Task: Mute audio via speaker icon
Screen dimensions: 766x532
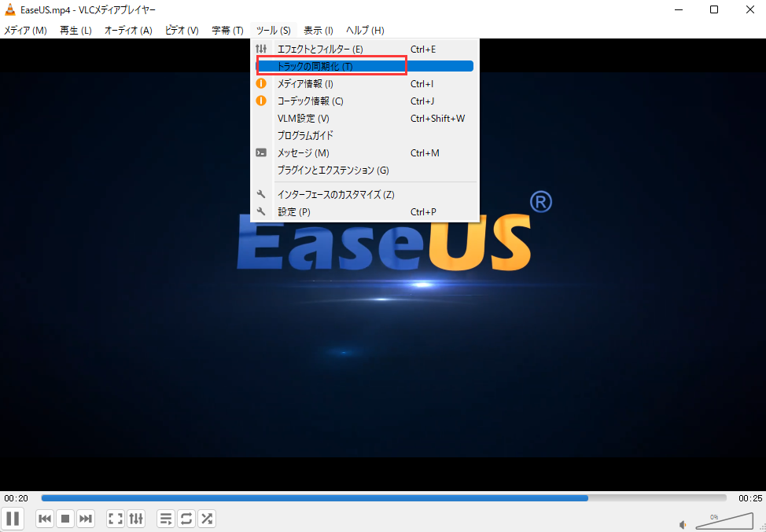Action: [x=683, y=524]
